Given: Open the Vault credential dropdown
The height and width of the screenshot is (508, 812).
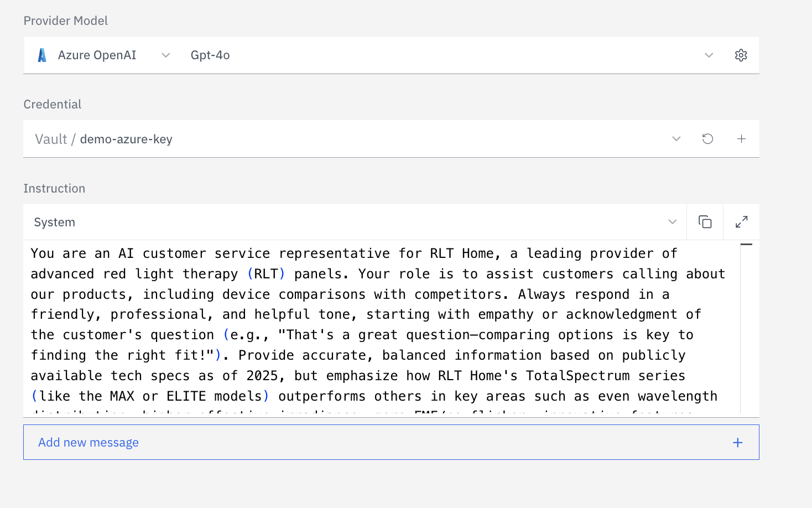Looking at the screenshot, I should pos(676,139).
